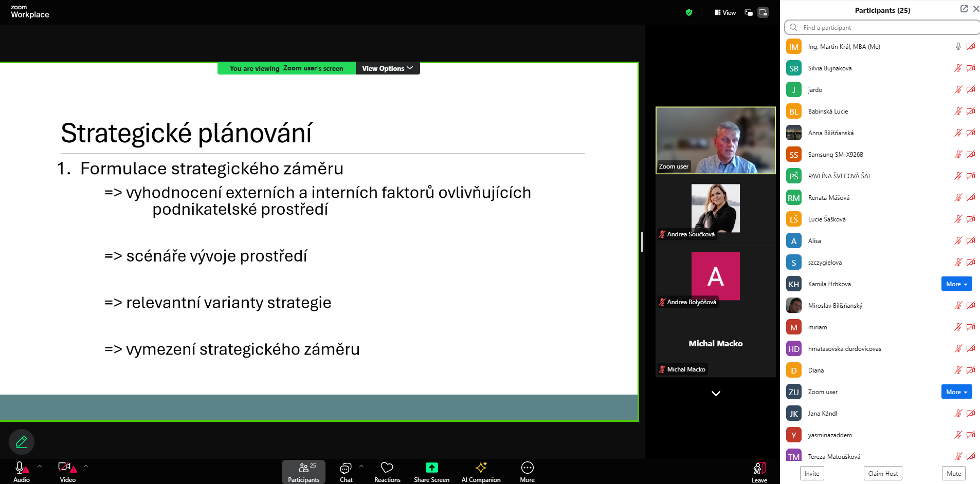The image size is (980, 484).
Task: Click the green encryption shield icon
Action: (x=689, y=12)
